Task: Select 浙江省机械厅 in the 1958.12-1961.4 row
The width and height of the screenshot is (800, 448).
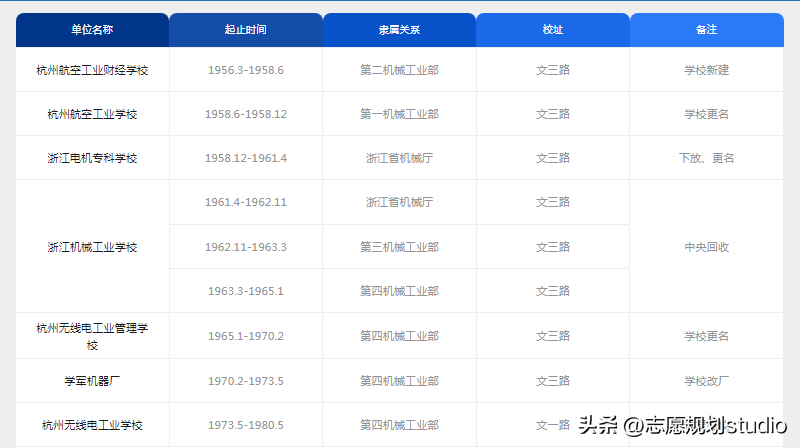Action: (399, 158)
